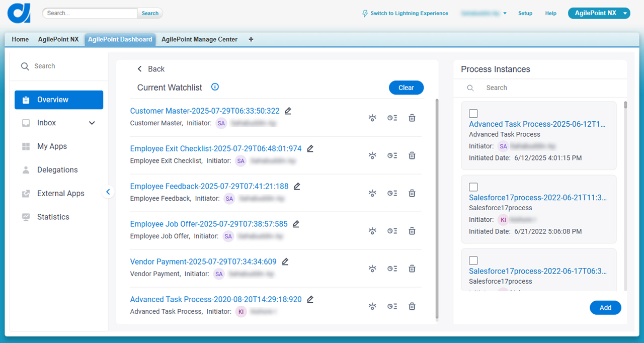Tick the checkbox for Salesforce17process-2022-06-17

click(x=473, y=261)
